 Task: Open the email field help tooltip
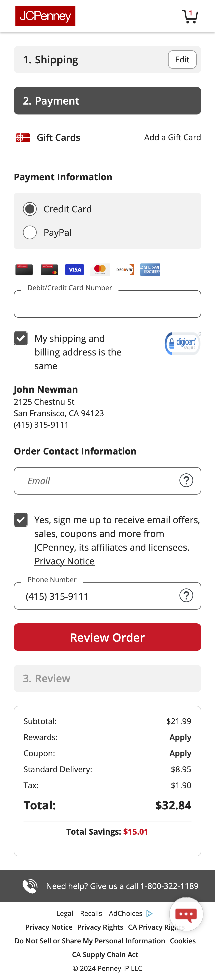coord(186,480)
